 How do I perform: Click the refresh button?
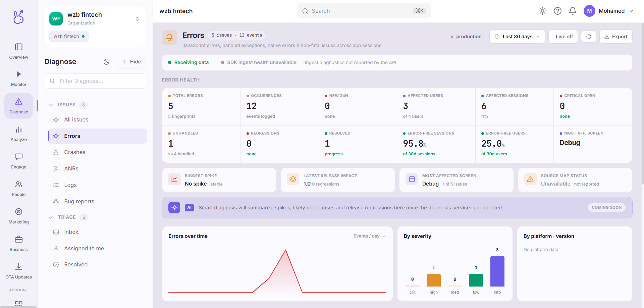pos(589,37)
